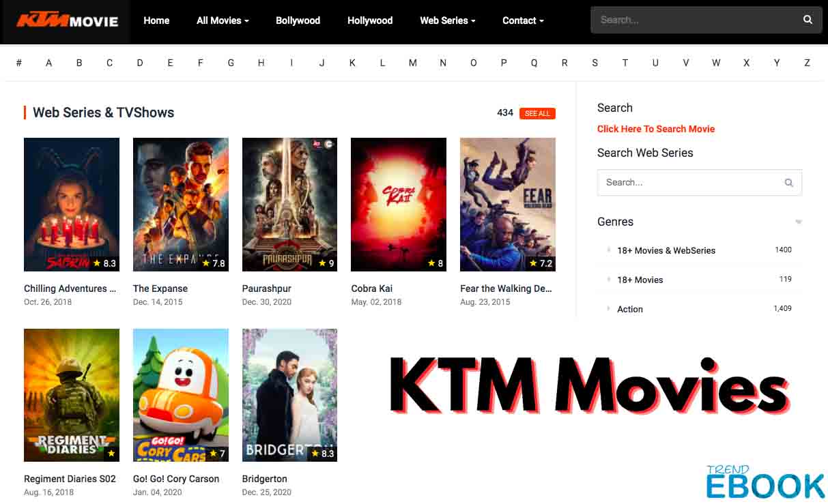This screenshot has width=828, height=504.
Task: Click the 7.8 rating star on The Expanse
Action: pos(207,263)
